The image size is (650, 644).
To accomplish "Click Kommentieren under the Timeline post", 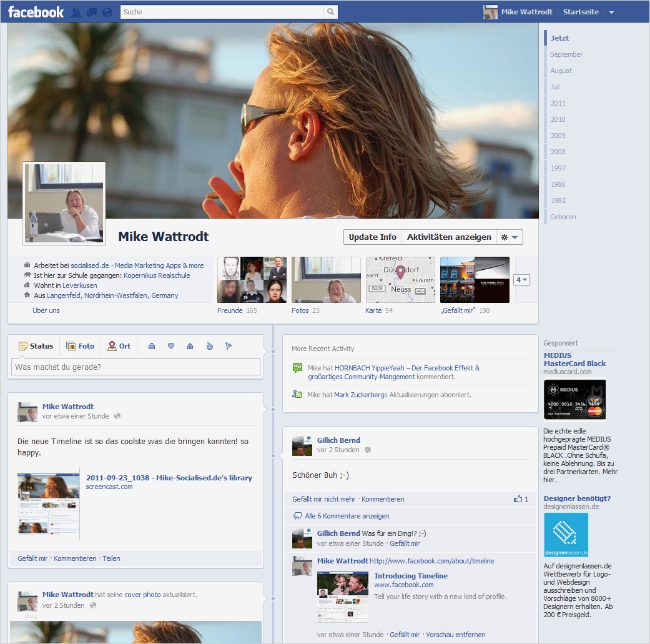I will coord(75,558).
